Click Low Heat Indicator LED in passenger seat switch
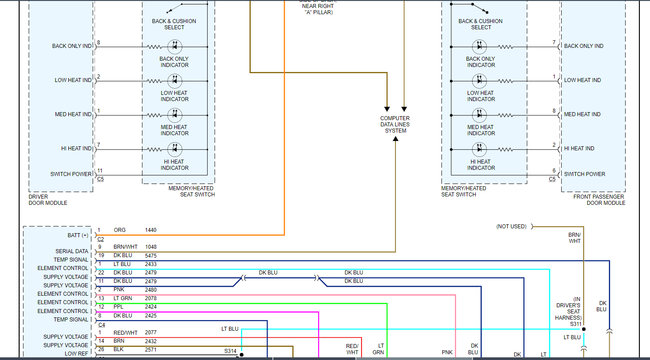 click(480, 81)
